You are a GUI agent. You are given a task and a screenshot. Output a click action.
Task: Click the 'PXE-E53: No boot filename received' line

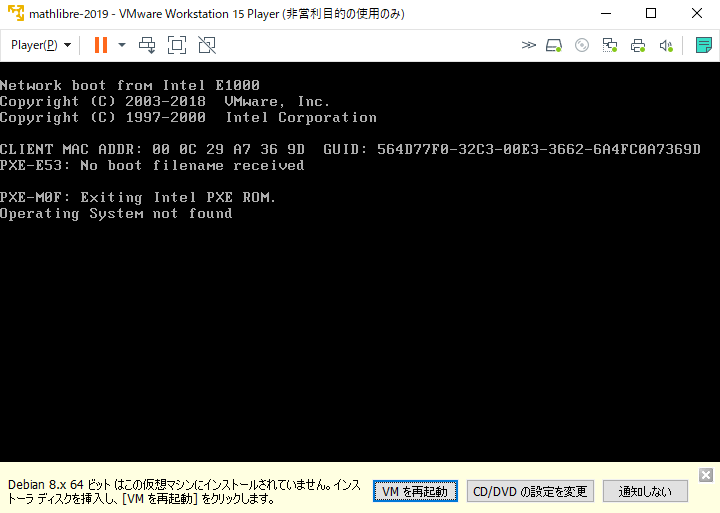pos(152,165)
